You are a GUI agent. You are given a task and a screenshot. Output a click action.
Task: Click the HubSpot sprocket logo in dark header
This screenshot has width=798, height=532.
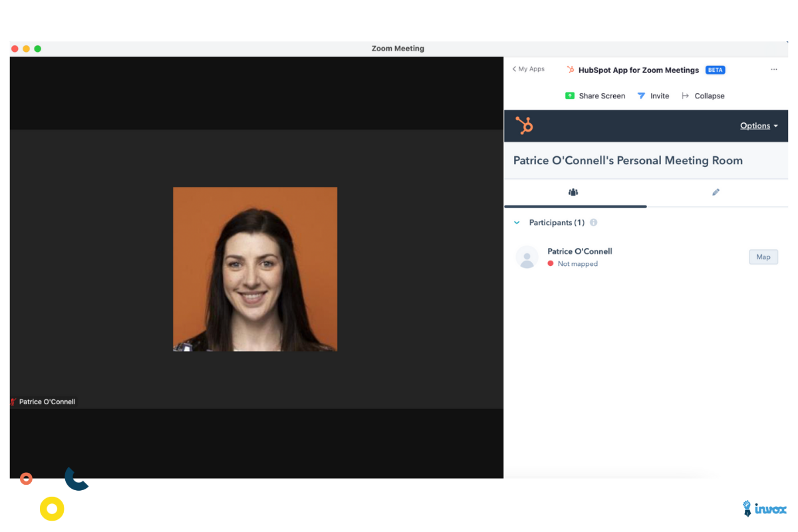point(525,126)
